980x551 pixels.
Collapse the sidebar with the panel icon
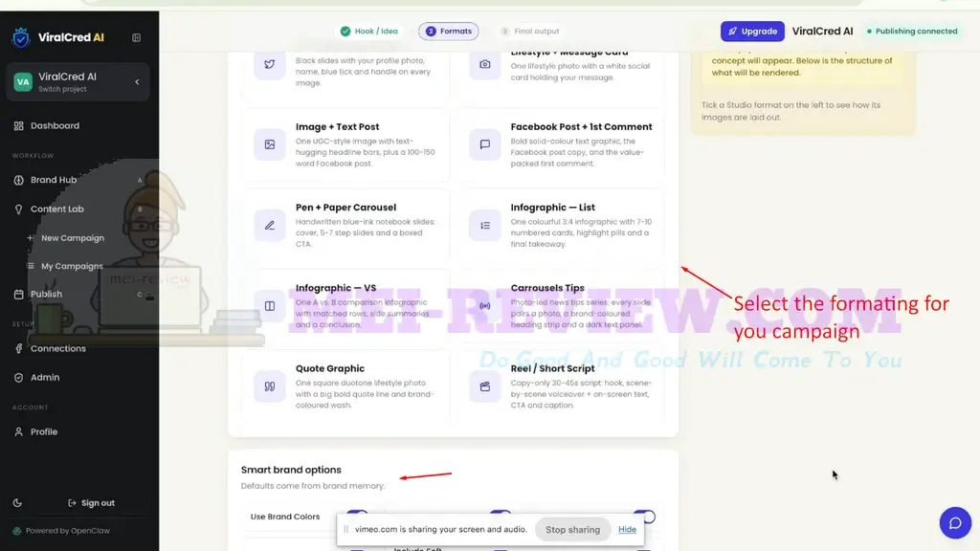click(136, 37)
